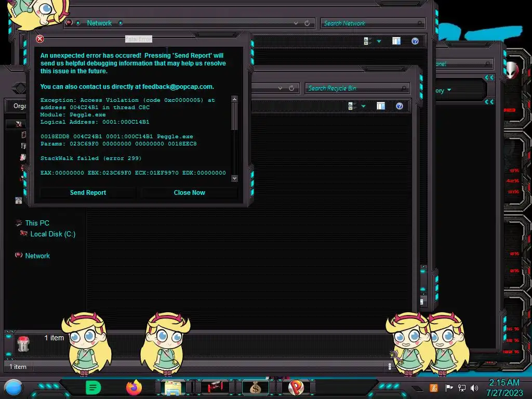Click the Search Recycle Bin field

pyautogui.click(x=357, y=88)
